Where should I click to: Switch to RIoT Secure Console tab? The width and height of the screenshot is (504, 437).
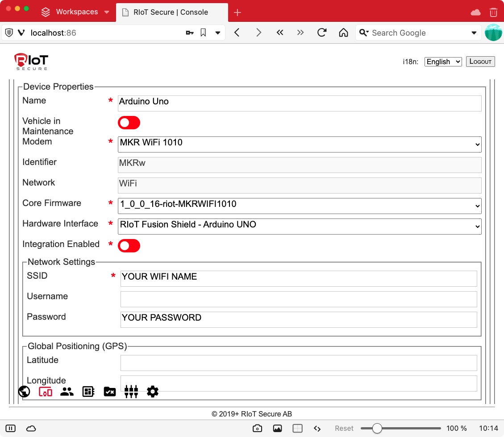point(171,12)
